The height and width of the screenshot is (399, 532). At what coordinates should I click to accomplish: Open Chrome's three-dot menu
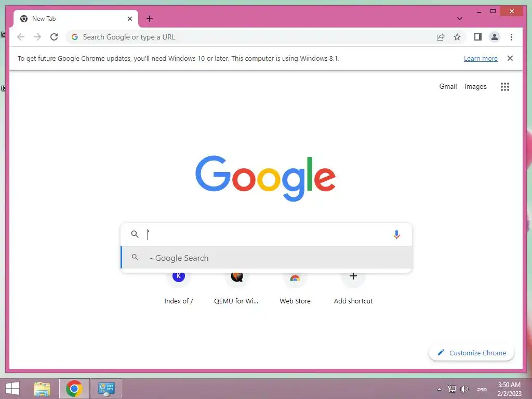511,37
